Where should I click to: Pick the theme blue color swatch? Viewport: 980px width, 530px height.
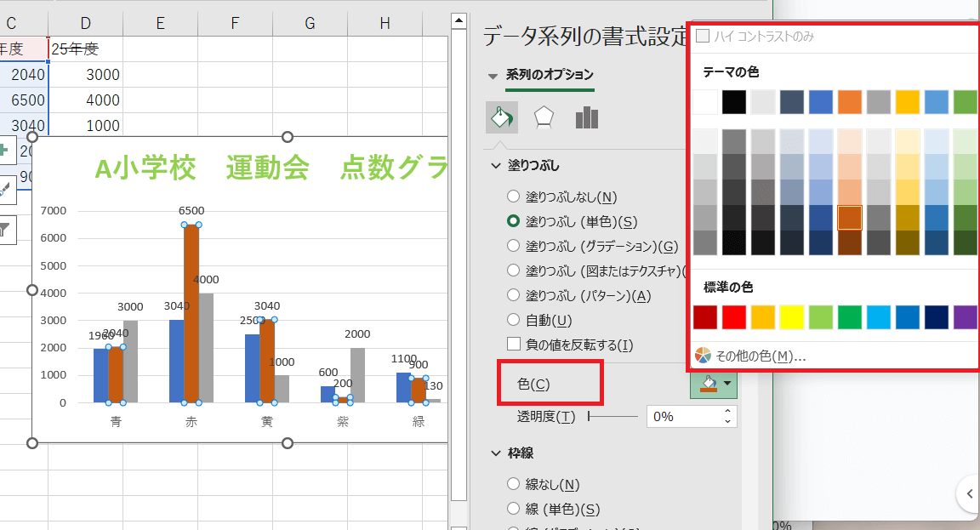[x=821, y=102]
